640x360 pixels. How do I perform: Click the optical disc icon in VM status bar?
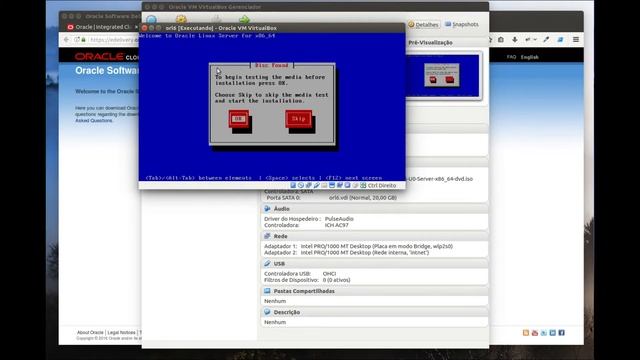pos(301,185)
